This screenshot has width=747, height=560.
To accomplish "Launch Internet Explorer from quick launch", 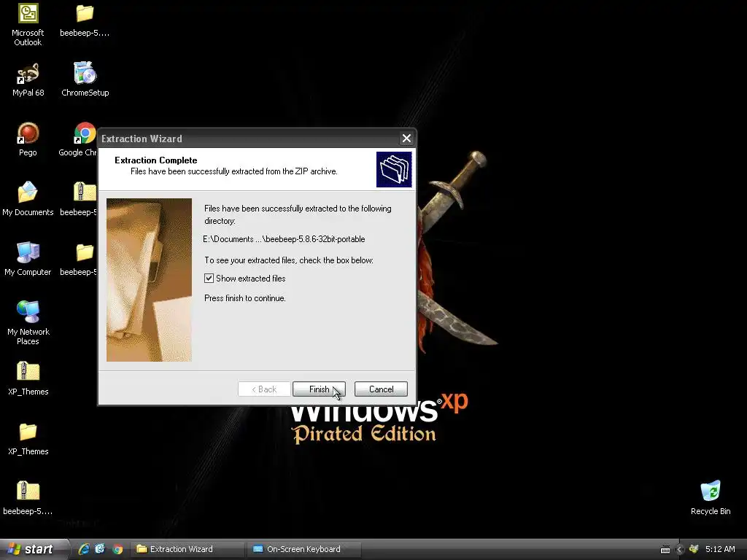I will pyautogui.click(x=84, y=549).
